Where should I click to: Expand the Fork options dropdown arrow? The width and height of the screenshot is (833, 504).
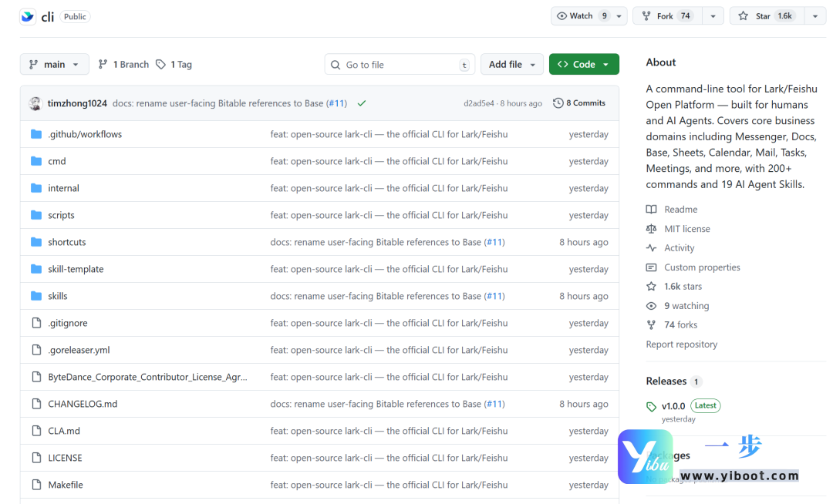coord(713,16)
